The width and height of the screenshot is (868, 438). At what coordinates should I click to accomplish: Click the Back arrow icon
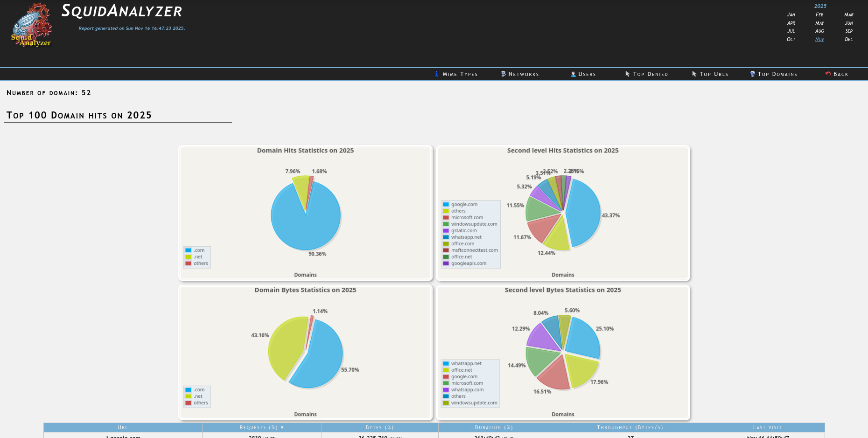coord(828,74)
